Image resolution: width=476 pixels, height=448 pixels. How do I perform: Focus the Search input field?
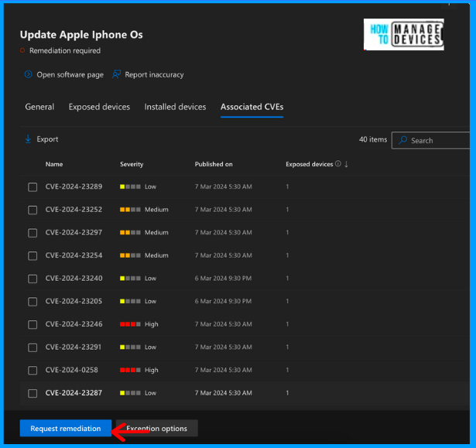click(x=431, y=140)
